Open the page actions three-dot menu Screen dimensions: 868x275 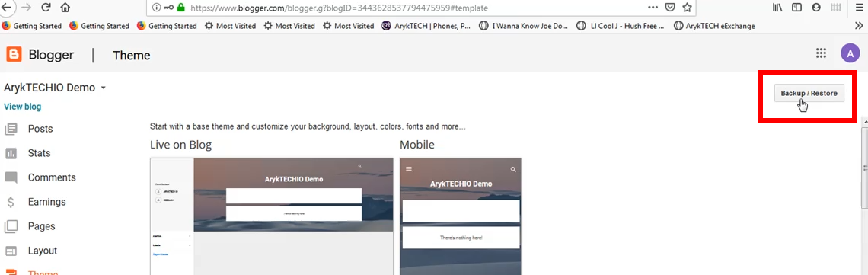pos(653,8)
